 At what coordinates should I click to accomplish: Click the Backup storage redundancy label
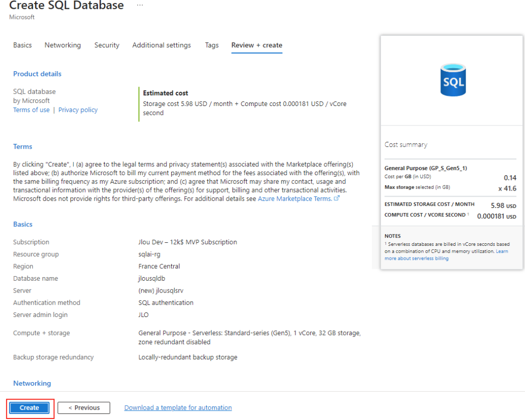pyautogui.click(x=53, y=357)
